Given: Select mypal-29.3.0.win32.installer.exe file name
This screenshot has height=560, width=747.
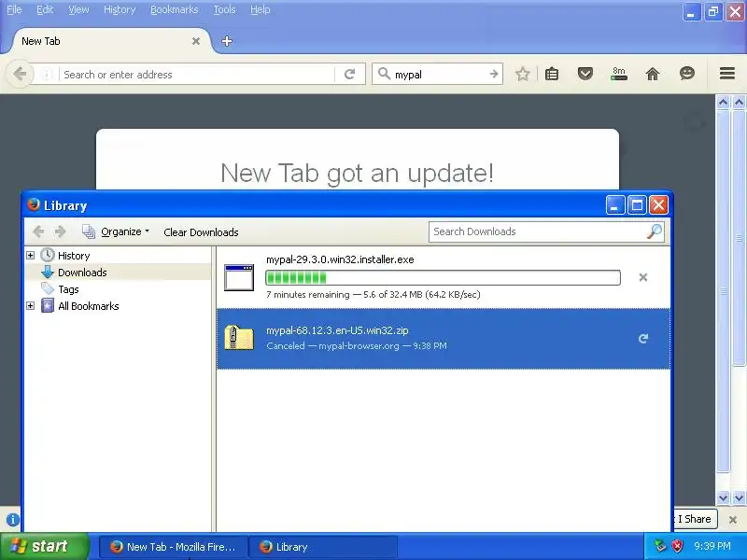Looking at the screenshot, I should 340,259.
